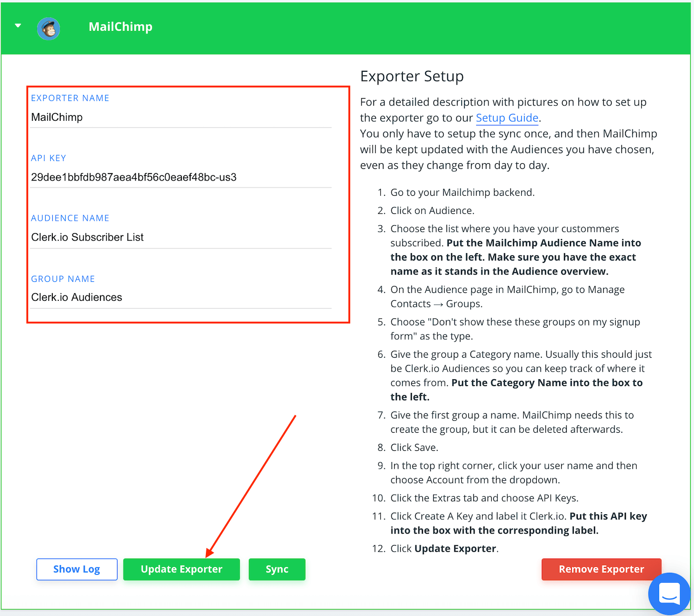The width and height of the screenshot is (694, 616).
Task: Edit the Group Name field
Action: 180,298
